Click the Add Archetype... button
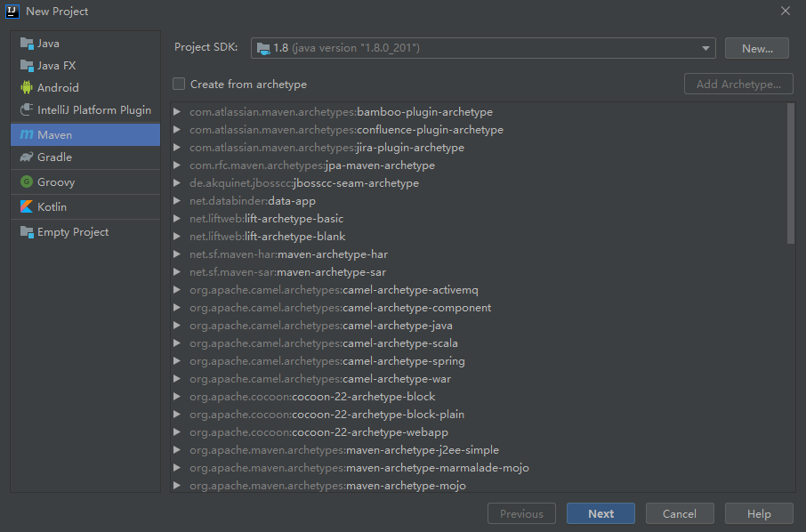Screen dimensions: 806x532 click(738, 84)
